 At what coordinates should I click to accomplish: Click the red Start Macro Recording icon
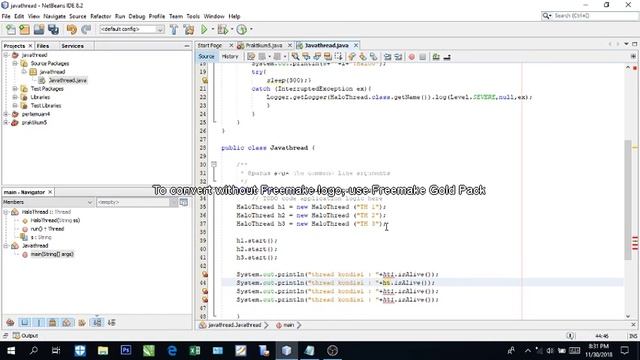pos(412,57)
